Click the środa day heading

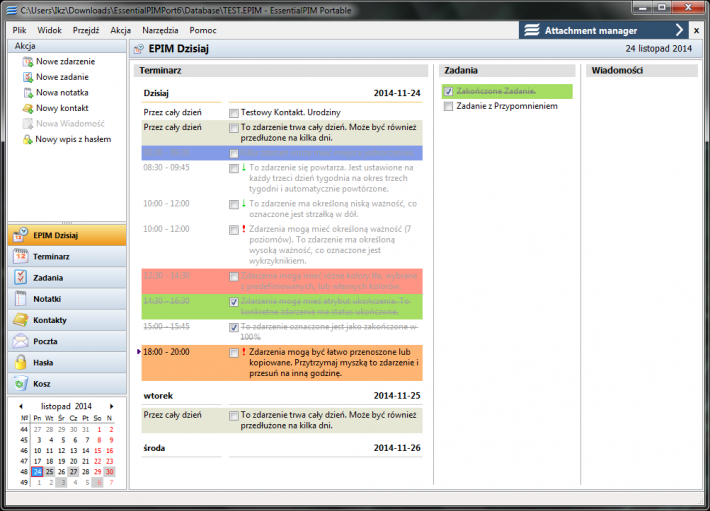pos(282,448)
